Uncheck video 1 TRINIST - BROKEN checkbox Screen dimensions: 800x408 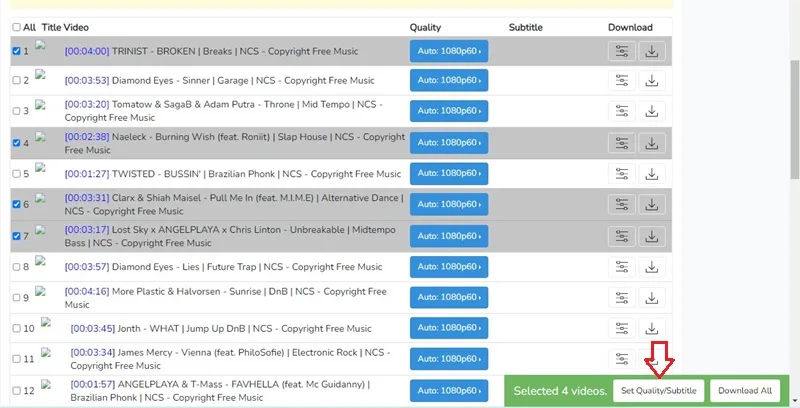(16, 51)
